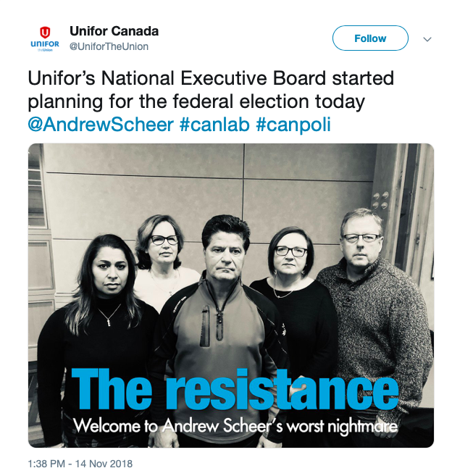Expand the tweet options chevron
Image resolution: width=452 pixels, height=476 pixels.
(x=427, y=38)
